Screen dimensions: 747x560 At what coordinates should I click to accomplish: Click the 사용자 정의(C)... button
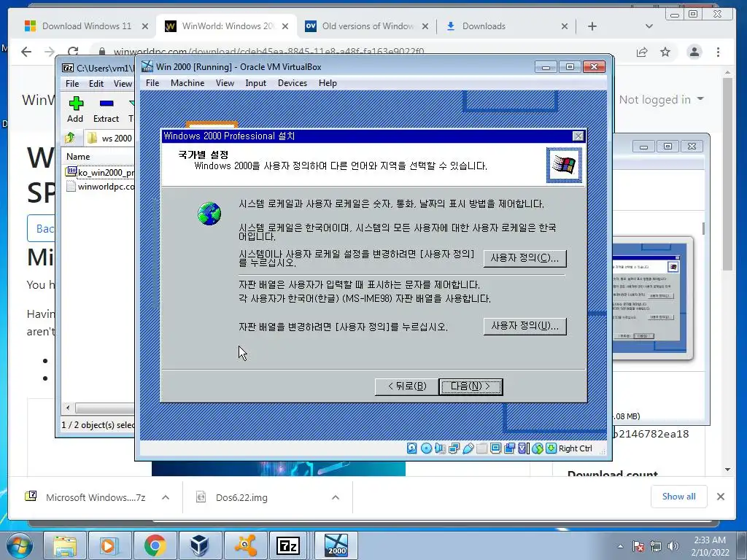click(x=525, y=258)
